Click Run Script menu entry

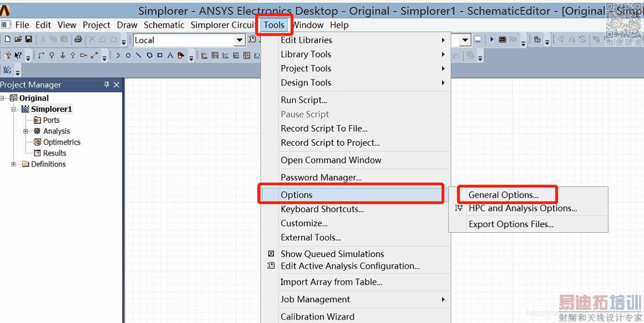click(x=304, y=100)
